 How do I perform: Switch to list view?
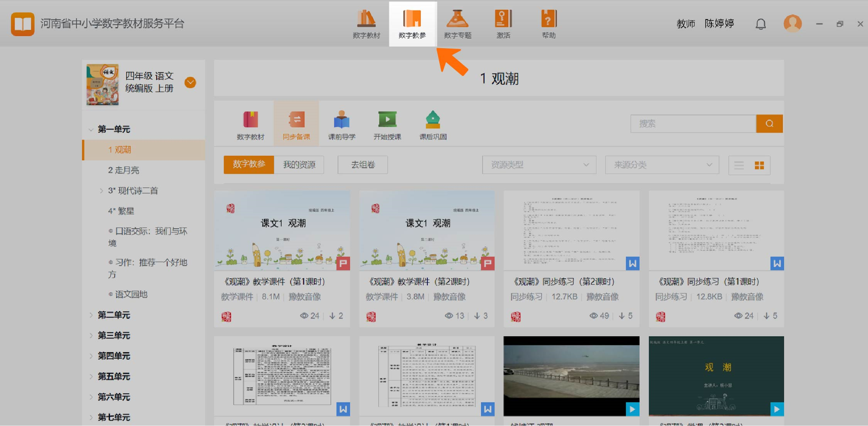(739, 165)
